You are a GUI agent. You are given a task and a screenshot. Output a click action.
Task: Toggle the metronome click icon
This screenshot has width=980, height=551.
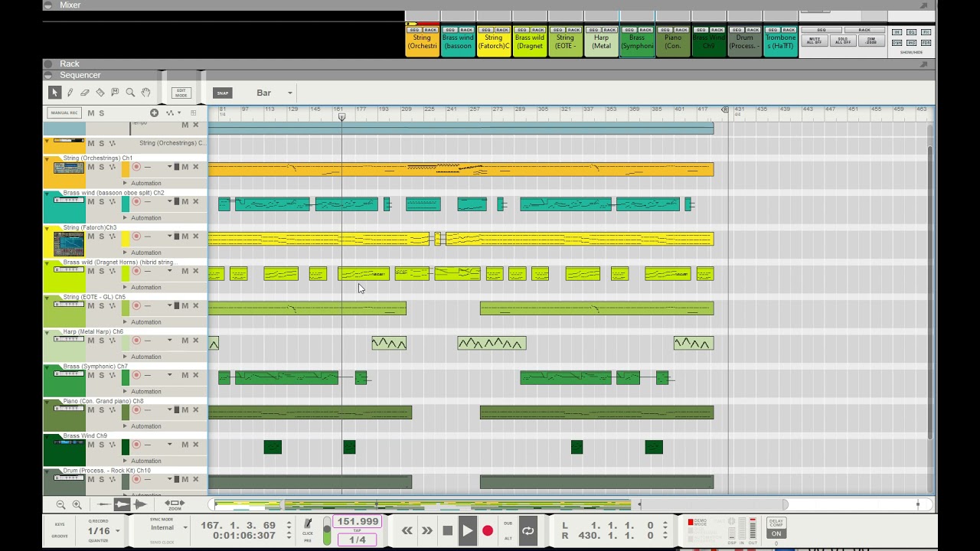[x=308, y=524]
